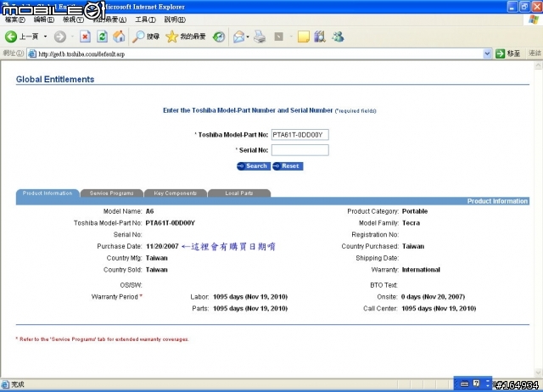This screenshot has width=543, height=392.
Task: Click the Country Sold Taiwan value
Action: [156, 270]
